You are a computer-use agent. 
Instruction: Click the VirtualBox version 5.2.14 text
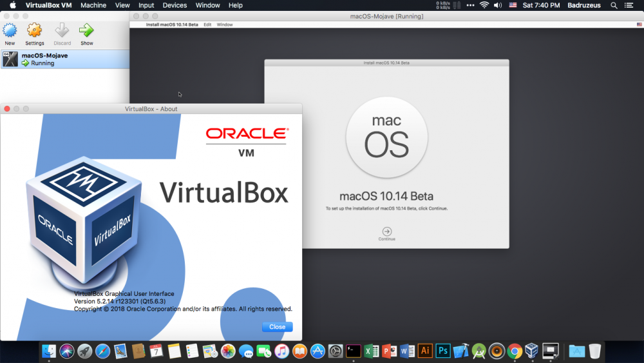click(120, 301)
